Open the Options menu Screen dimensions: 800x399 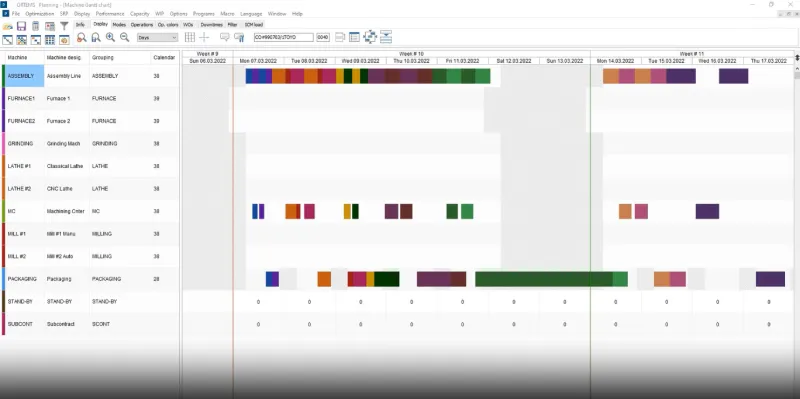[179, 14]
